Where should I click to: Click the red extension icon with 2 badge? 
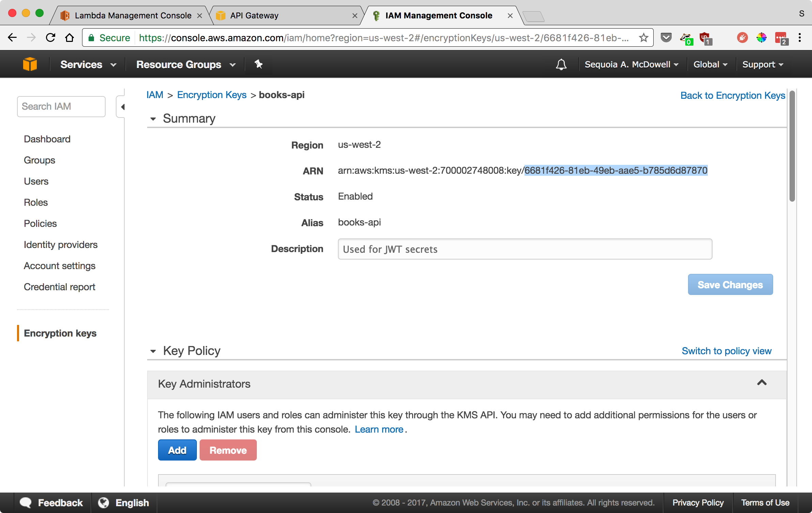tap(781, 38)
